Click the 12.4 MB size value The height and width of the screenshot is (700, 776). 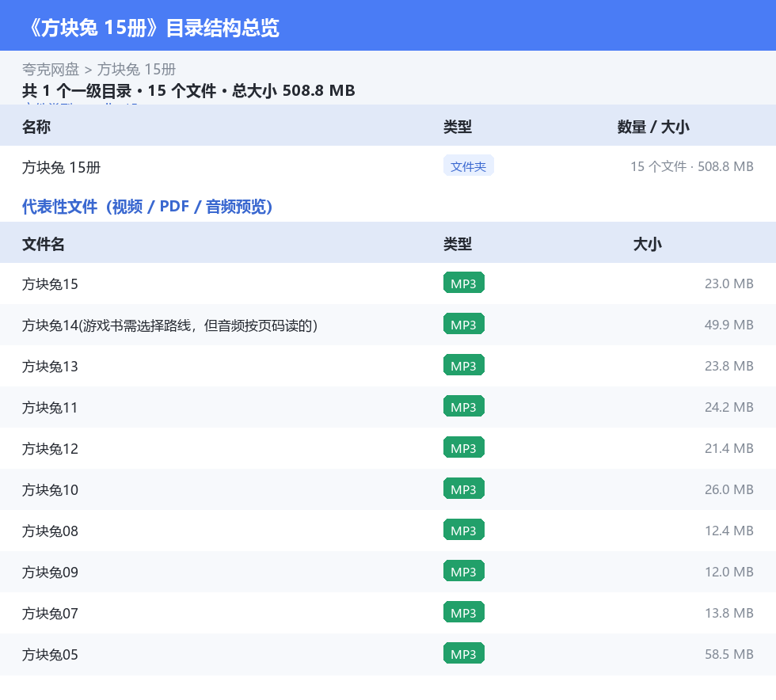pyautogui.click(x=729, y=531)
